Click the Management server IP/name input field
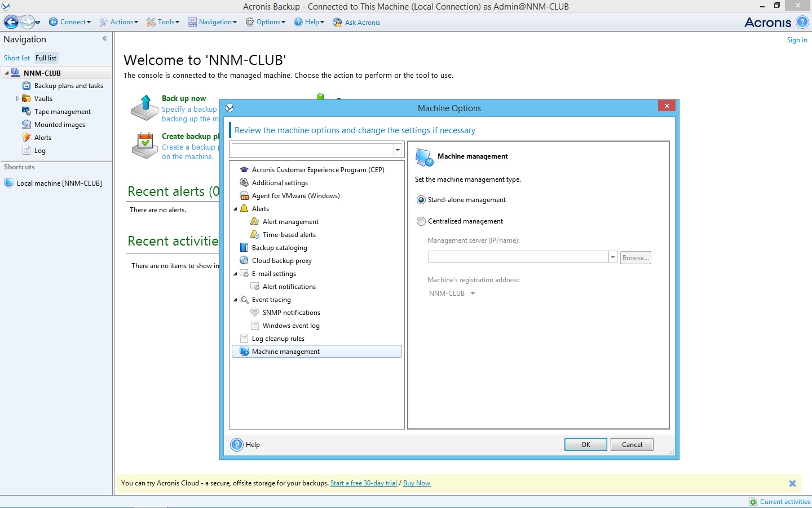Screen dimensions: 812x508 coord(518,257)
